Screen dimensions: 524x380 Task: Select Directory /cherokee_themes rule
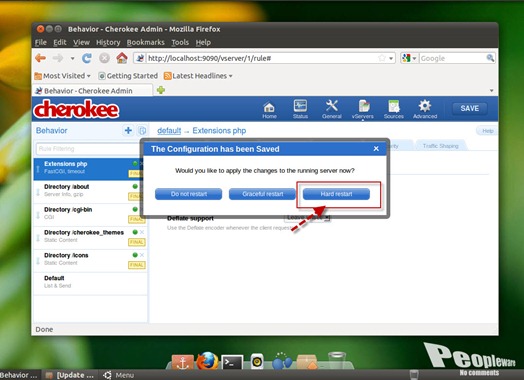[x=90, y=238]
